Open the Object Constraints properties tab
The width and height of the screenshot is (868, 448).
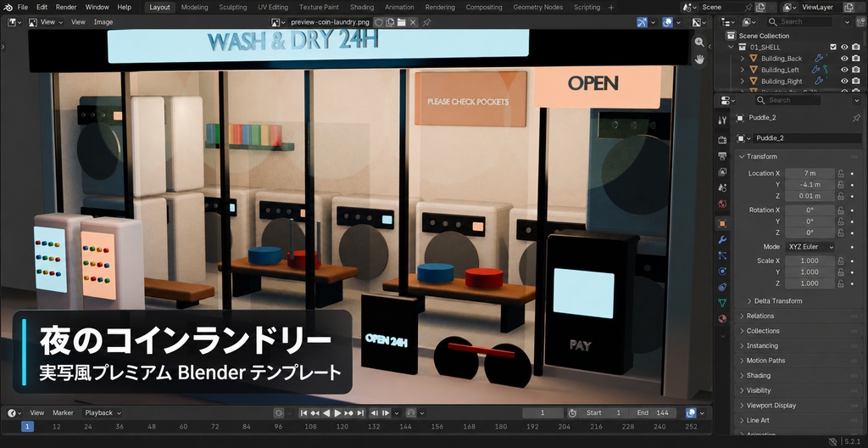tap(722, 287)
